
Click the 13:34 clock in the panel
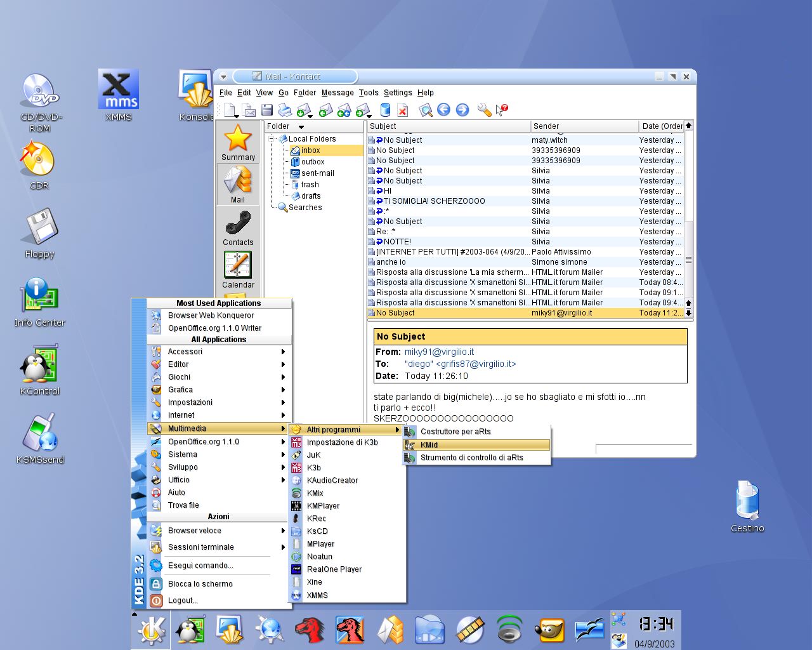(x=655, y=624)
